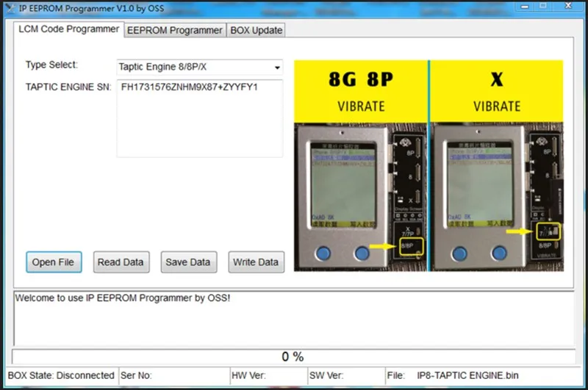Minimize the IP EEPROM Programmer window
This screenshot has height=390, width=588.
[525, 7]
